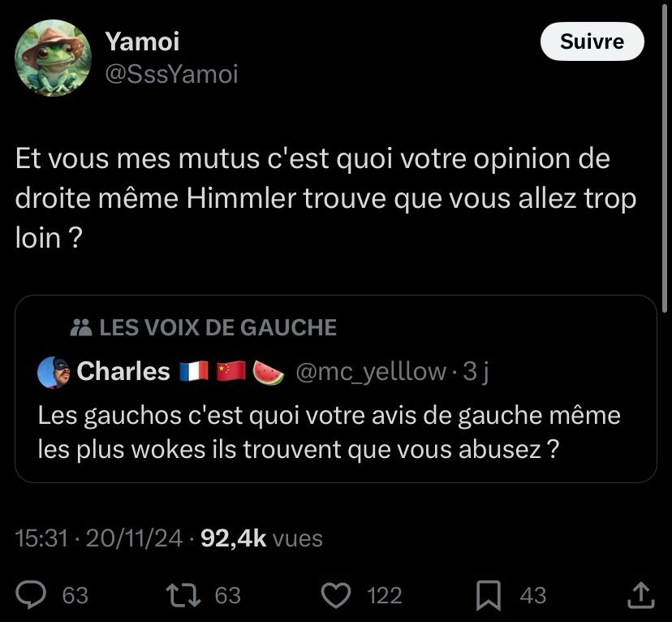
Task: Click the 43 bookmarks count
Action: click(532, 596)
